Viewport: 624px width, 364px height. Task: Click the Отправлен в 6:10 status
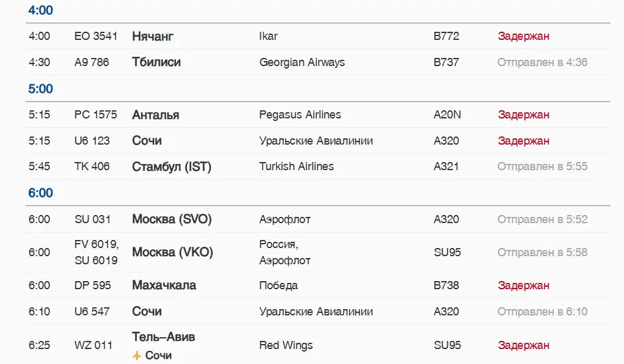tap(542, 312)
